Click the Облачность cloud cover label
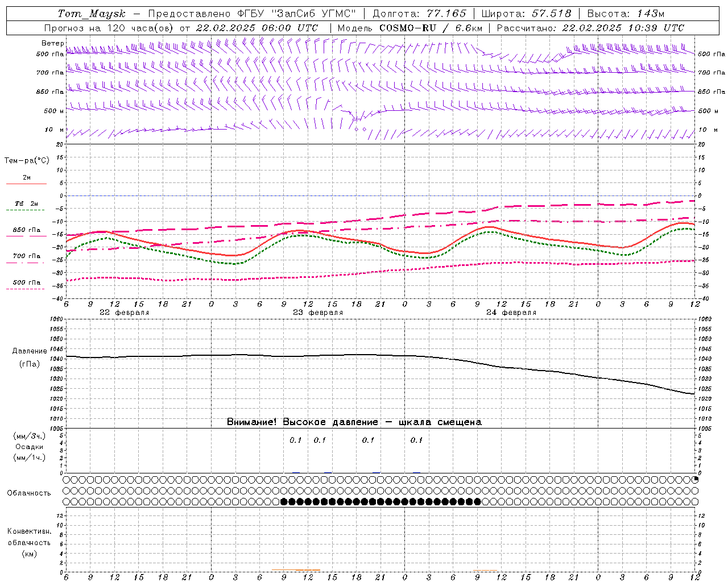This screenshot has width=728, height=582. click(x=29, y=493)
